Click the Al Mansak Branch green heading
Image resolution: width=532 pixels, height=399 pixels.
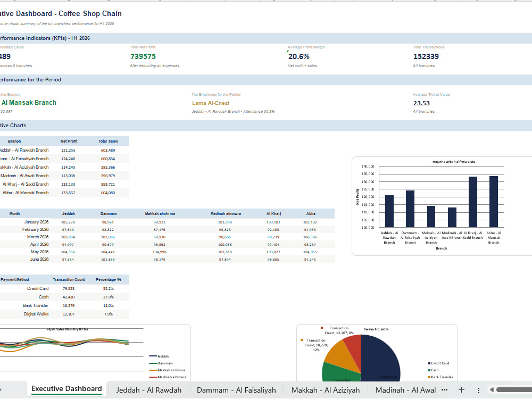click(29, 103)
